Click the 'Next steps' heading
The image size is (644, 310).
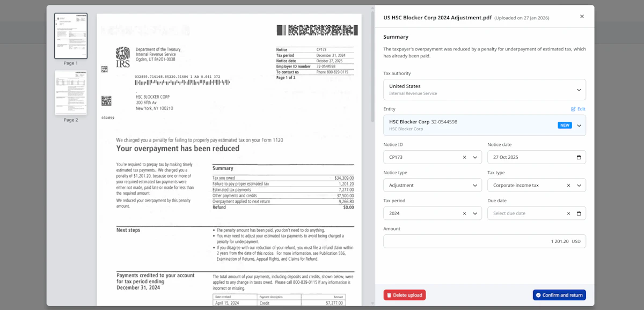click(128, 230)
